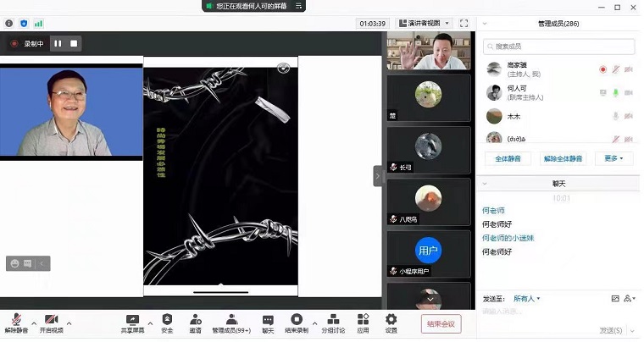Open the 聊天 chat icon in toolbar
This screenshot has height=342, width=644.
coord(268,320)
